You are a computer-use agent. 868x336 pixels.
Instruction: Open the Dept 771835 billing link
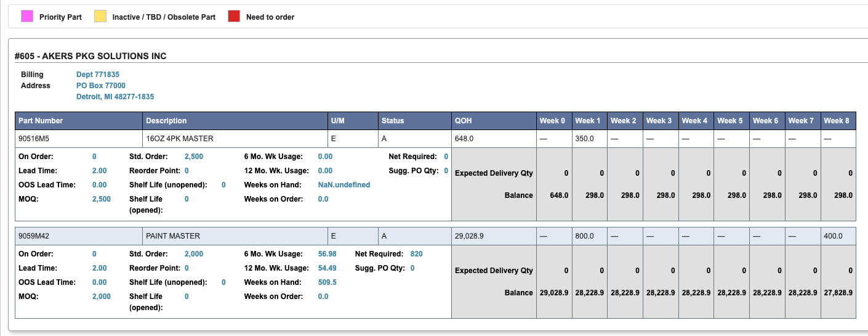(x=98, y=75)
